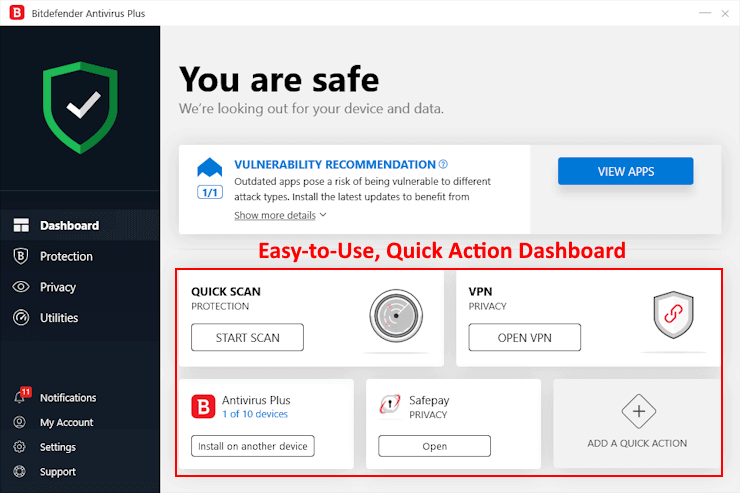Open the Privacy section

click(58, 287)
